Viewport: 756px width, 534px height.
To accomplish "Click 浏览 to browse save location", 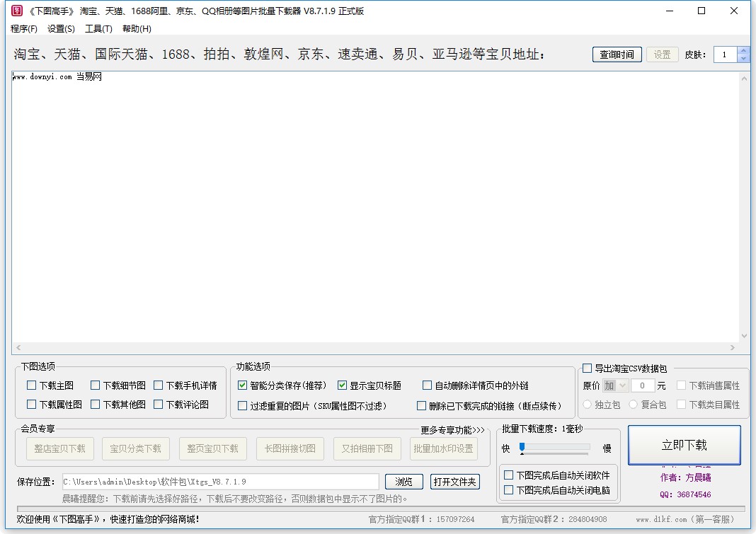I will pos(403,482).
